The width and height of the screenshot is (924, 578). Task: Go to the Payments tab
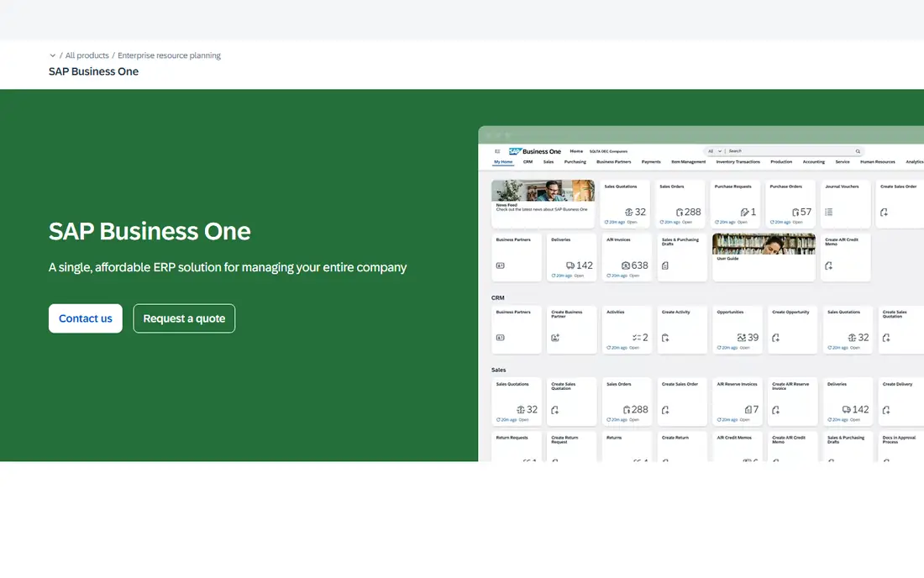point(651,161)
